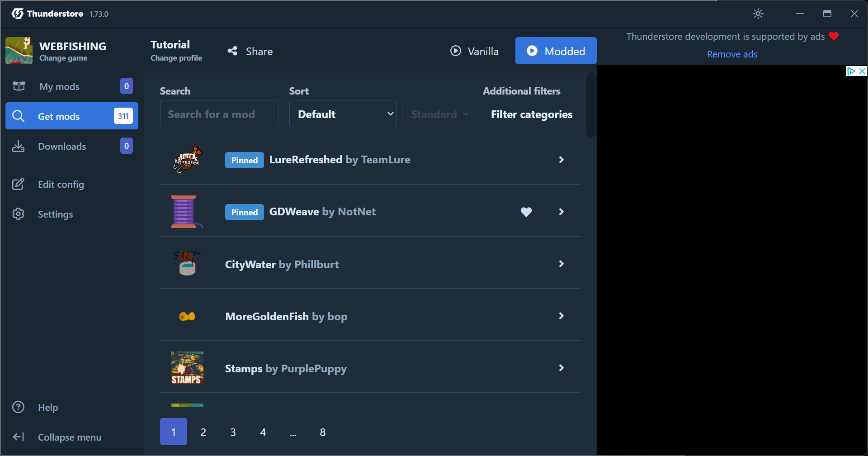
Task: Go to page 1 of mods
Action: point(174,432)
